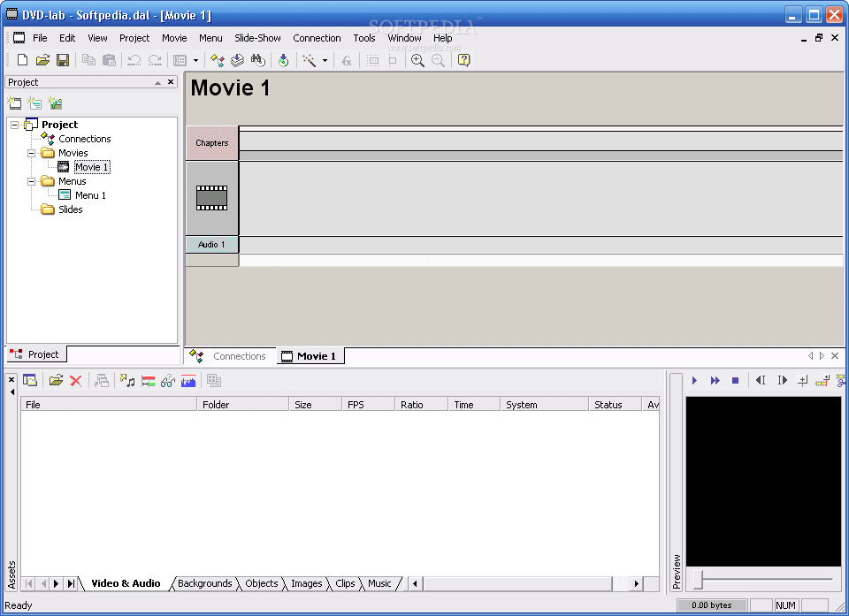Screen dimensions: 849x616
Task: Click the fx effects icon in the main toolbar
Action: click(x=347, y=60)
